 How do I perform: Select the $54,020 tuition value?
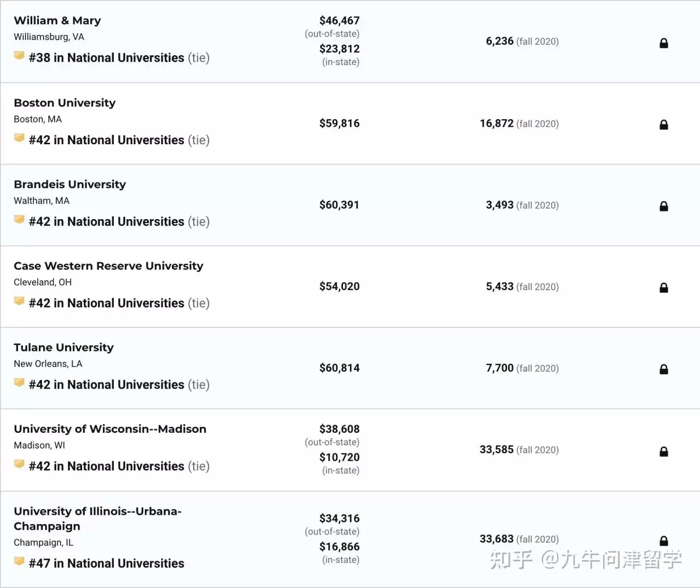(340, 286)
